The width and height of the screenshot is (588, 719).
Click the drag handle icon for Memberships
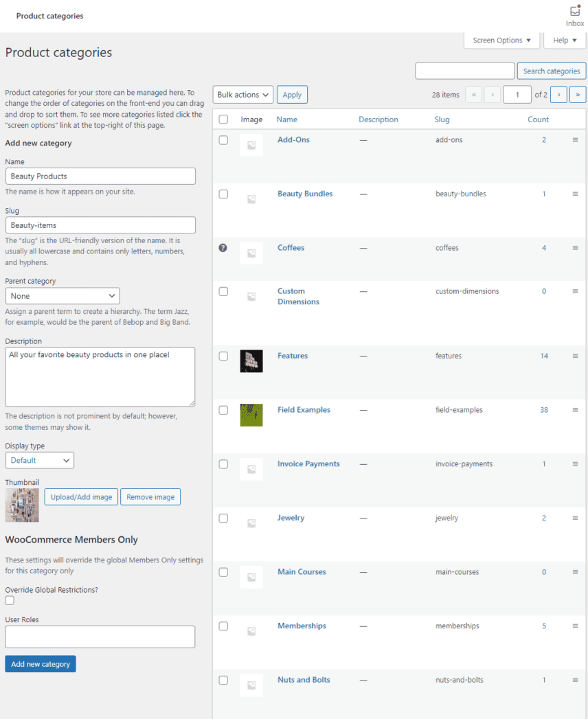[575, 626]
